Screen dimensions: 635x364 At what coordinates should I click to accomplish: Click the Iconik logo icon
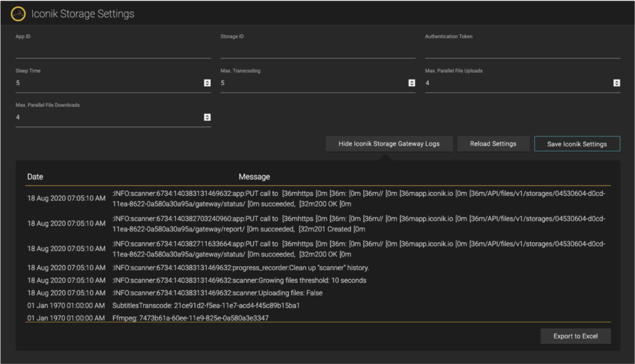click(18, 14)
